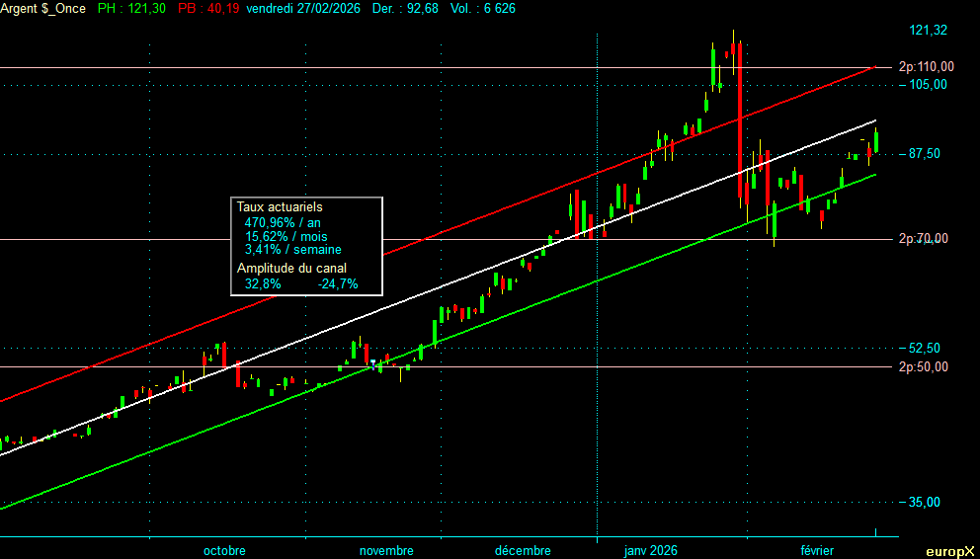Click the Taux actuariels info box heading
The height and width of the screenshot is (559, 980).
tap(280, 207)
